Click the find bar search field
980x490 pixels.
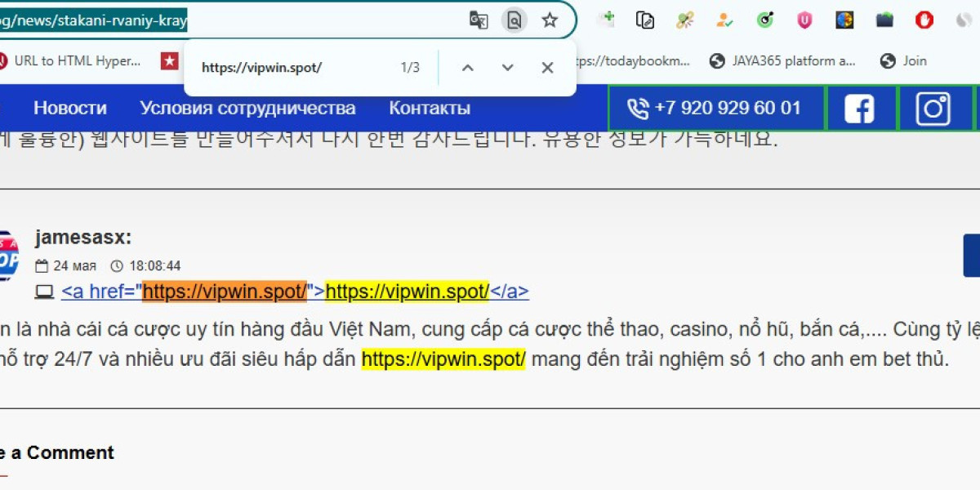coord(294,68)
